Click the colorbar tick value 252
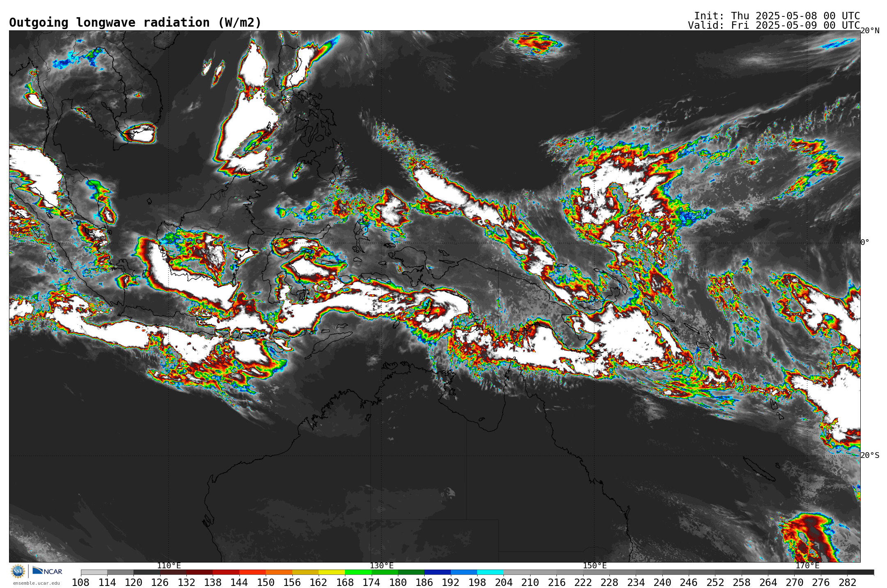 click(715, 582)
